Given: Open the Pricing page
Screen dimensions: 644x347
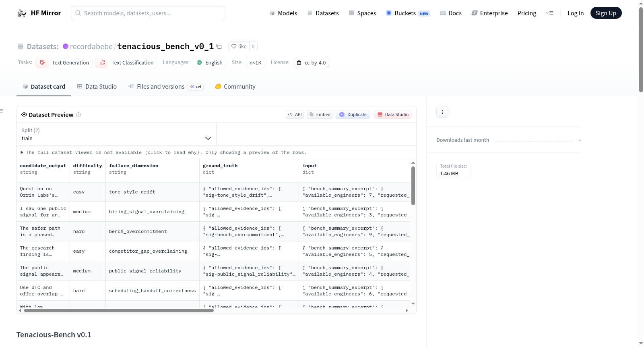Looking at the screenshot, I should [527, 13].
